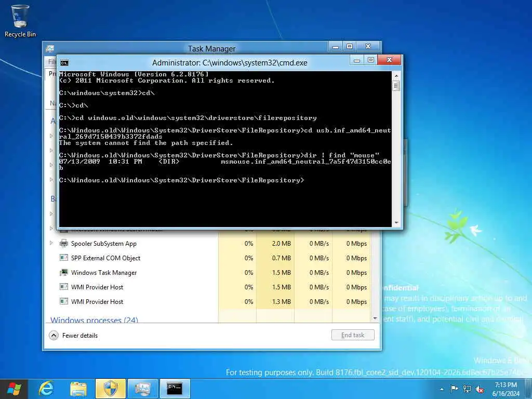Collapse Task Manager with Fewer details
This screenshot has width=532, height=399.
[74, 336]
